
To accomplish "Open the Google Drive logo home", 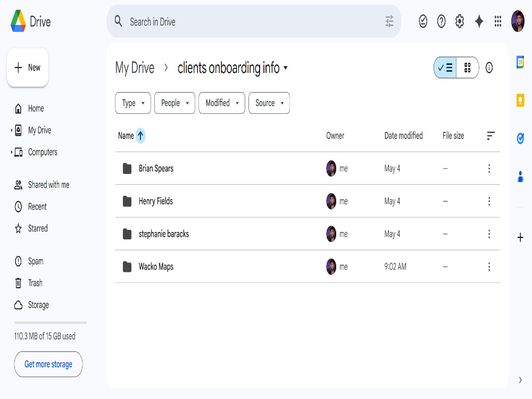I will [30, 21].
